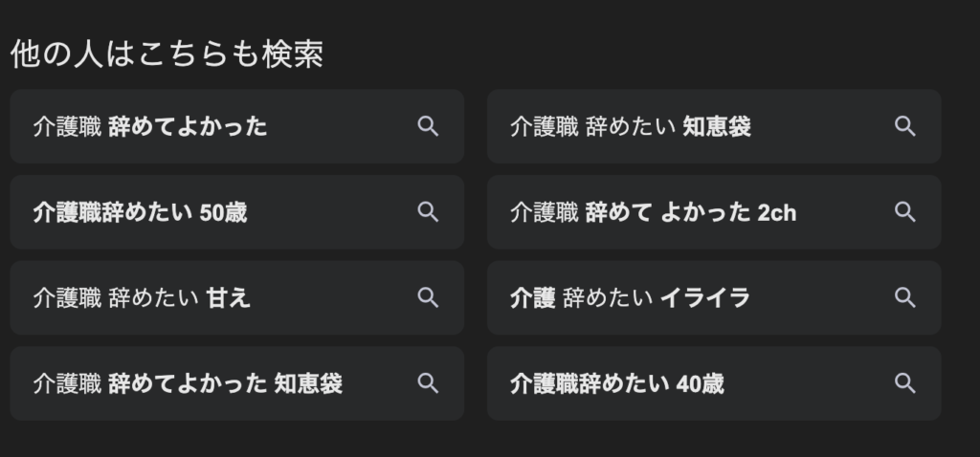Click the magnifier icon for 介護職辞めたい 50歳
Screen dimensions: 980x457
428,212
